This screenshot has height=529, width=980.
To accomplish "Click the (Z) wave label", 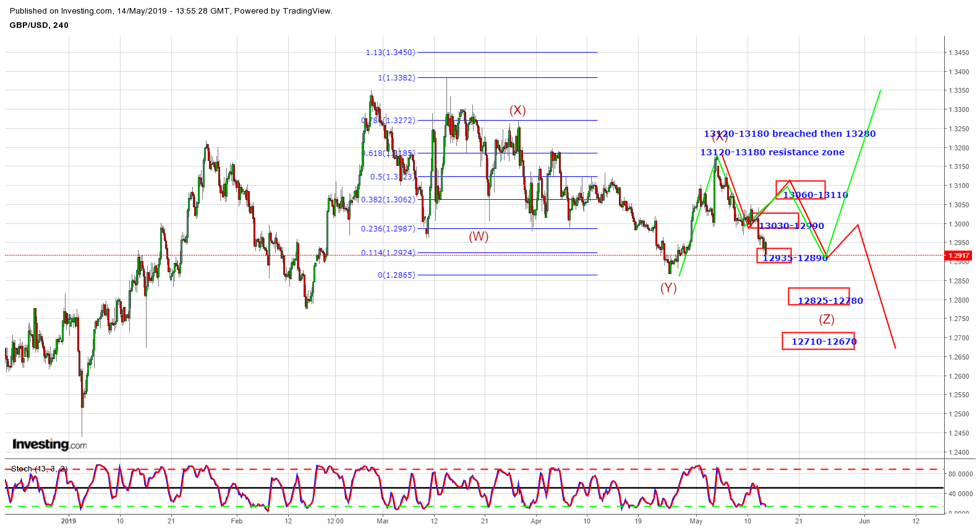I will pos(827,319).
